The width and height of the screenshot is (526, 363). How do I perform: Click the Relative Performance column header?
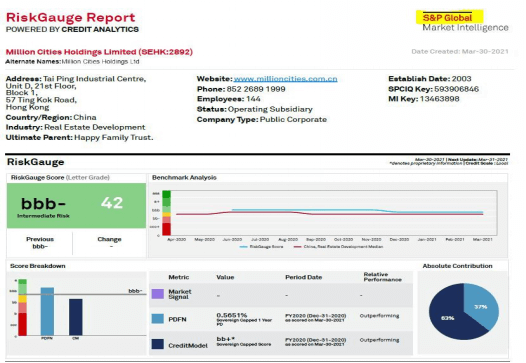point(382,277)
